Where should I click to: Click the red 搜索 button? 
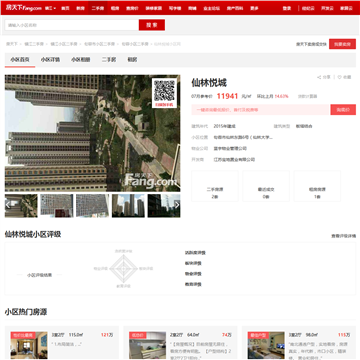coord(152,25)
